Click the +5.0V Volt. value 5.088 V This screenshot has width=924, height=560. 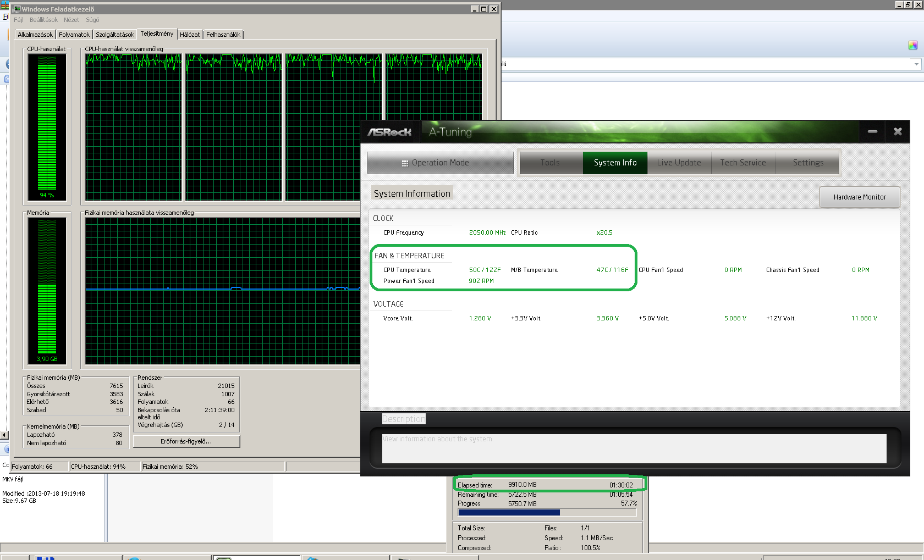735,318
